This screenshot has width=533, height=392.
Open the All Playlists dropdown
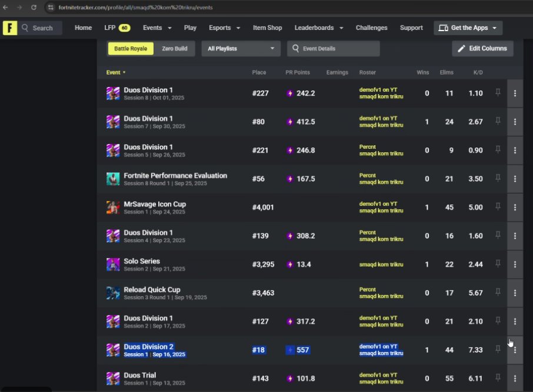point(241,49)
